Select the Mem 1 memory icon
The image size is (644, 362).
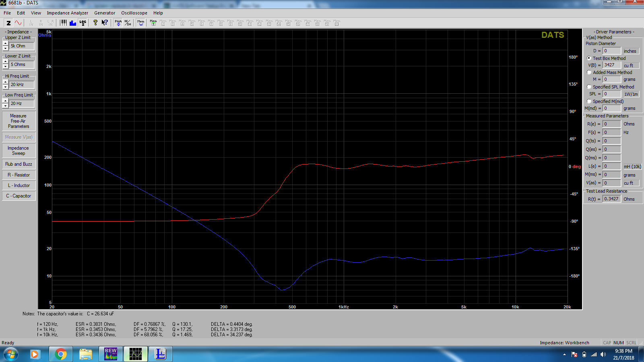pyautogui.click(x=153, y=23)
